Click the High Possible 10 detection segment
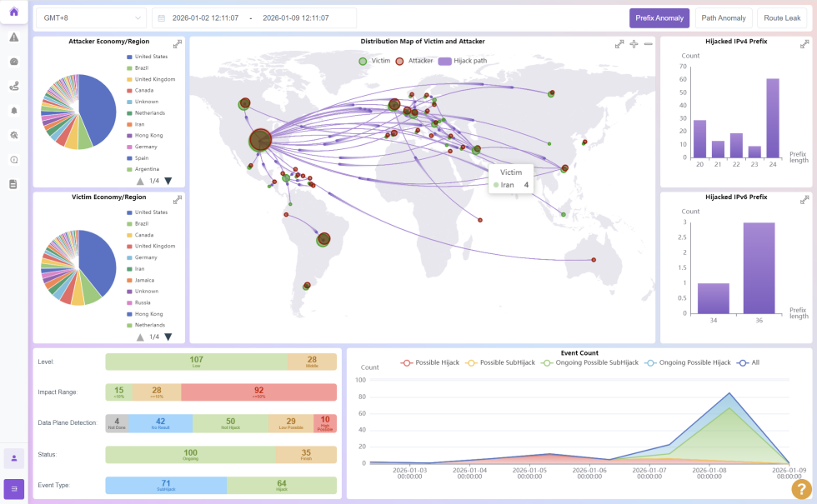This screenshot has width=817, height=504. click(324, 423)
